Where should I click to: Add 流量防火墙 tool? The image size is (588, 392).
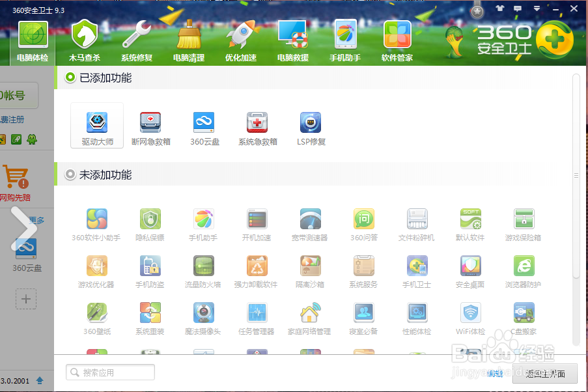203,272
